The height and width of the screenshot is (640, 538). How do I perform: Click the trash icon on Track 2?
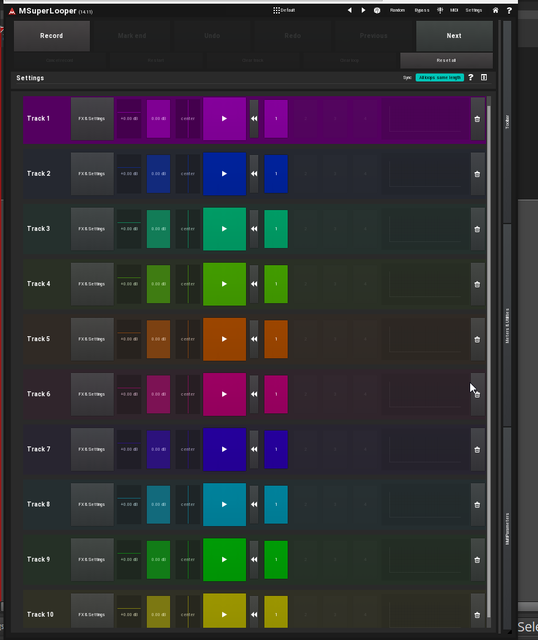tap(477, 174)
